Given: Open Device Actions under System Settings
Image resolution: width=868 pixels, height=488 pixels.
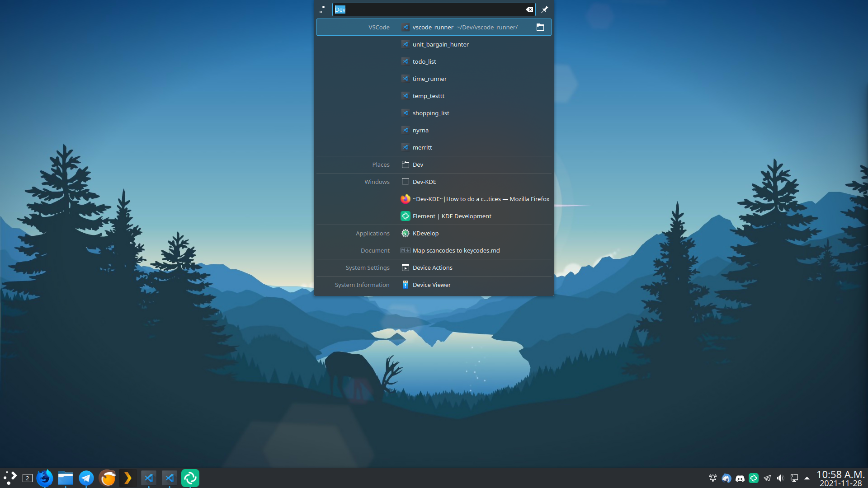Looking at the screenshot, I should [433, 267].
